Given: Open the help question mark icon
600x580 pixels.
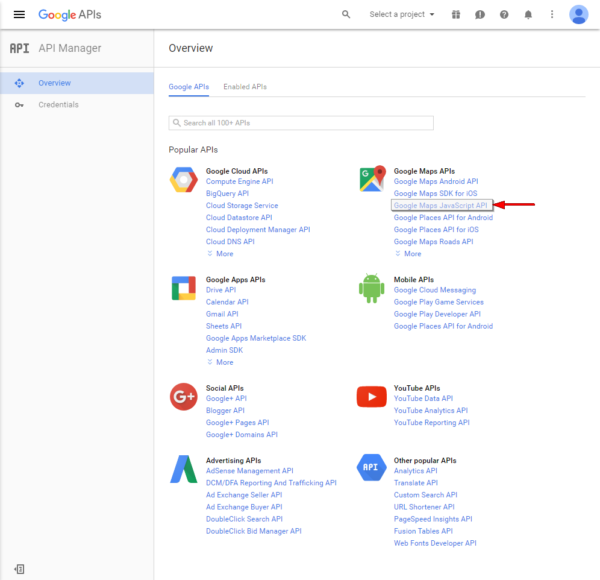Looking at the screenshot, I should coord(504,15).
